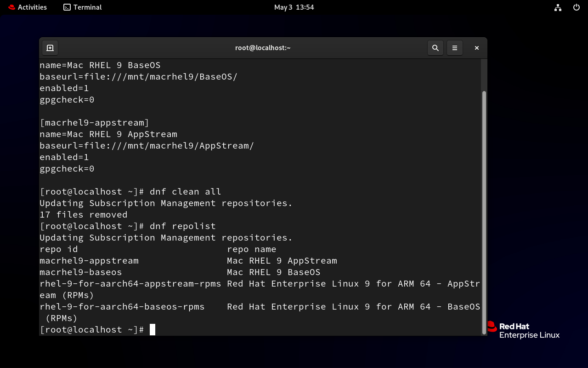Click the Red Hat icon in Activities
The image size is (588, 368).
pyautogui.click(x=11, y=7)
